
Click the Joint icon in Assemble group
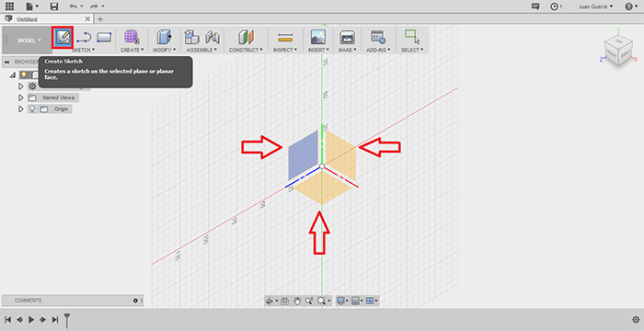(x=213, y=38)
